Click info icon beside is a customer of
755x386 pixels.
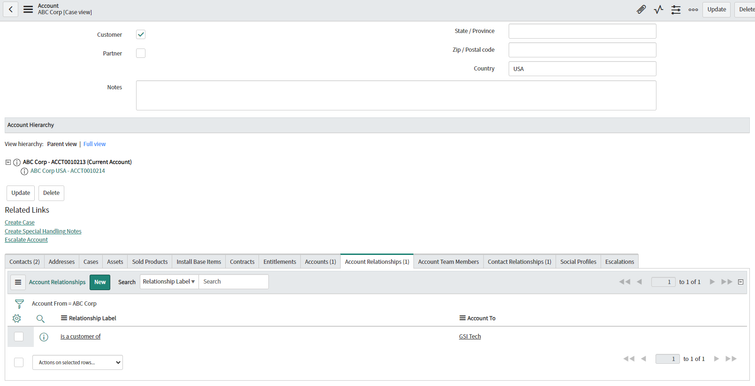[x=44, y=337]
